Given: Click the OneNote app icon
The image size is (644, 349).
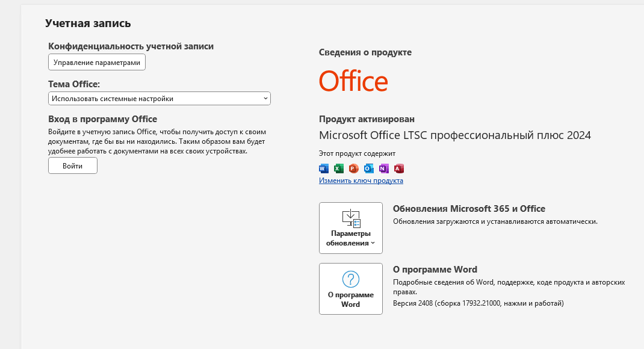Looking at the screenshot, I should (x=383, y=168).
